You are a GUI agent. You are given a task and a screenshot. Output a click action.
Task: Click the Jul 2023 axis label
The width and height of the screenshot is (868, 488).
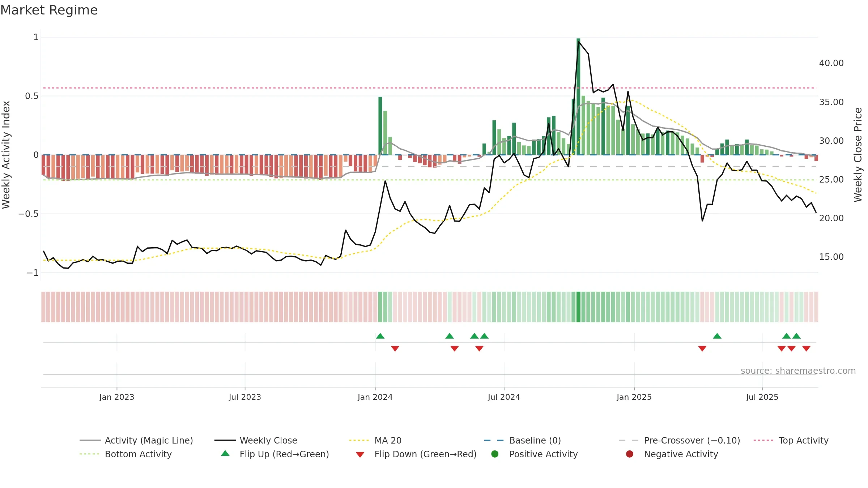(x=245, y=397)
